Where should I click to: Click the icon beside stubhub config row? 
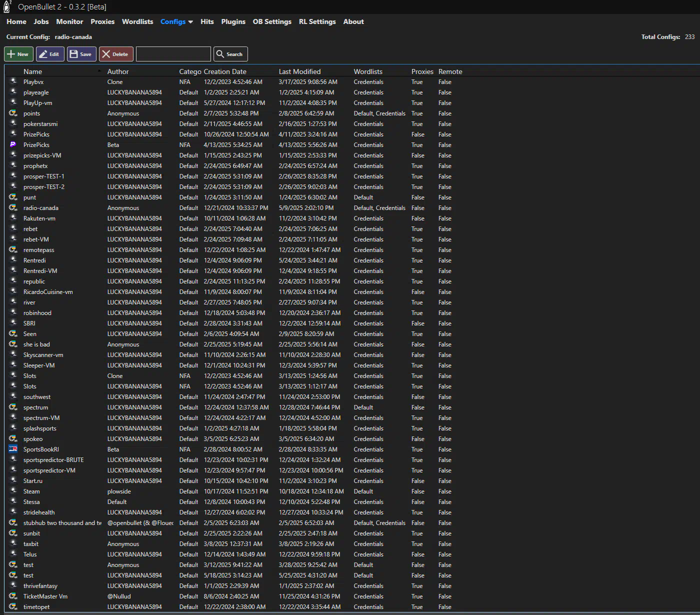point(13,522)
